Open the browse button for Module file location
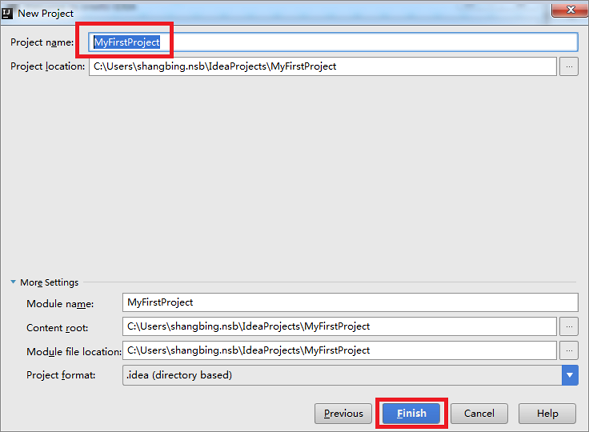This screenshot has width=589, height=432. click(569, 350)
